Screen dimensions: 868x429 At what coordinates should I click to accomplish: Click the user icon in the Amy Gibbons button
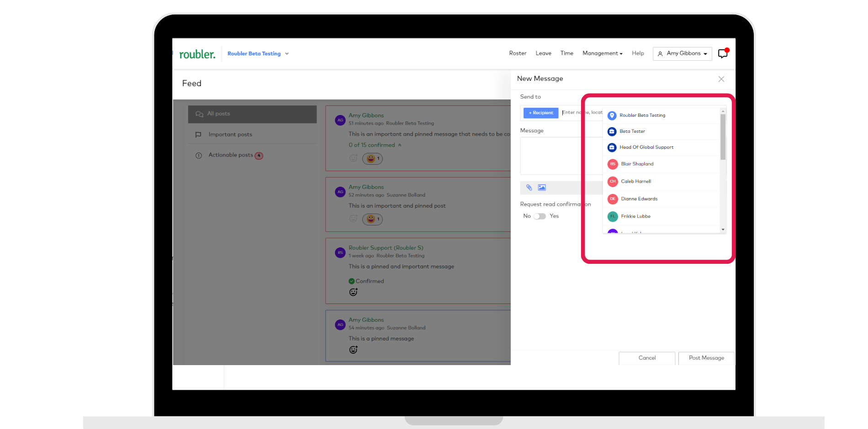tap(660, 54)
